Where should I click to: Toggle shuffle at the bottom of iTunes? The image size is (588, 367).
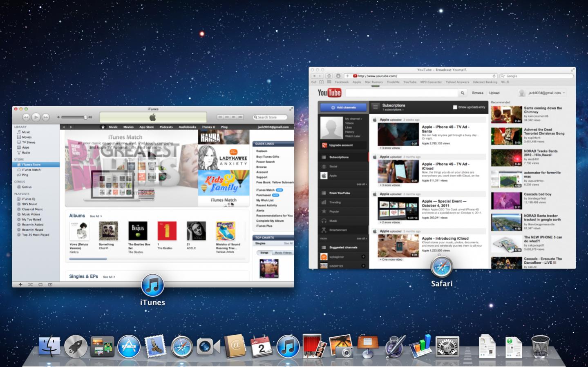30,285
